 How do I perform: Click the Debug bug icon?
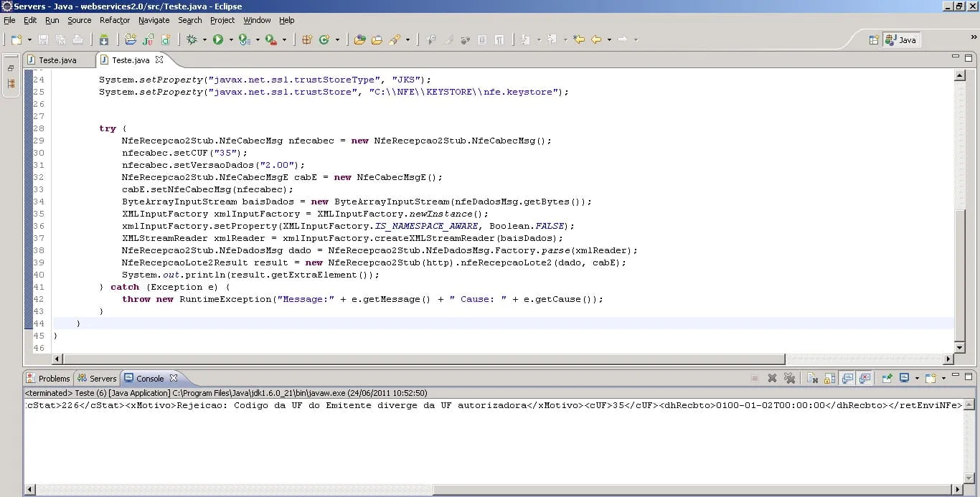tap(192, 40)
